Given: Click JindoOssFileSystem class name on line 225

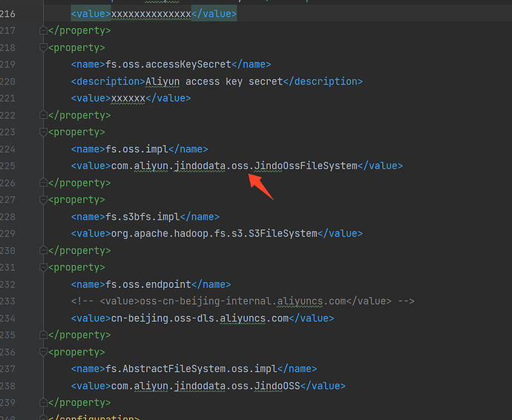Looking at the screenshot, I should 306,166.
